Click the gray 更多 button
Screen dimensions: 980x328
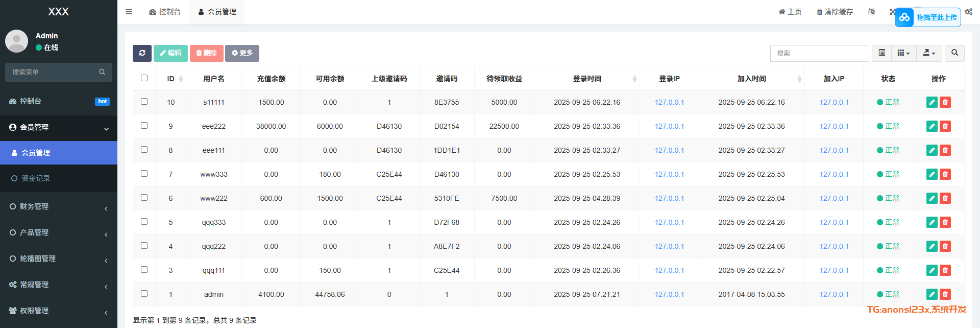pyautogui.click(x=242, y=53)
